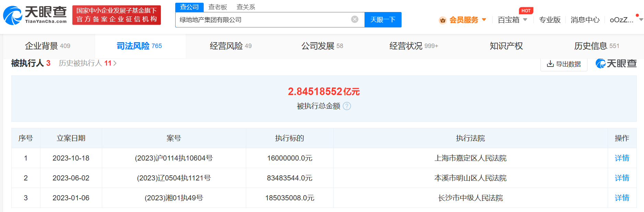The height and width of the screenshot is (212, 644).
Task: Click the download icon in 导出数据
Action: pos(550,64)
